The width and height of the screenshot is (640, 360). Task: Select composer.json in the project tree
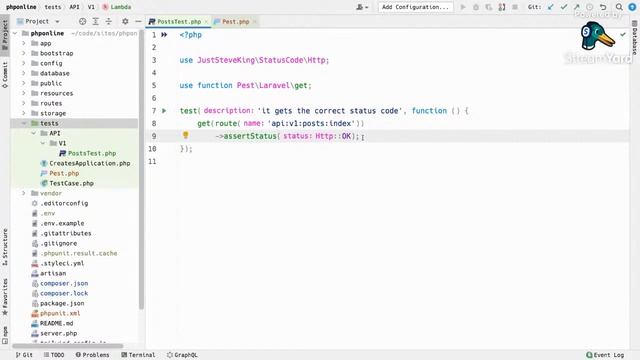pos(64,283)
